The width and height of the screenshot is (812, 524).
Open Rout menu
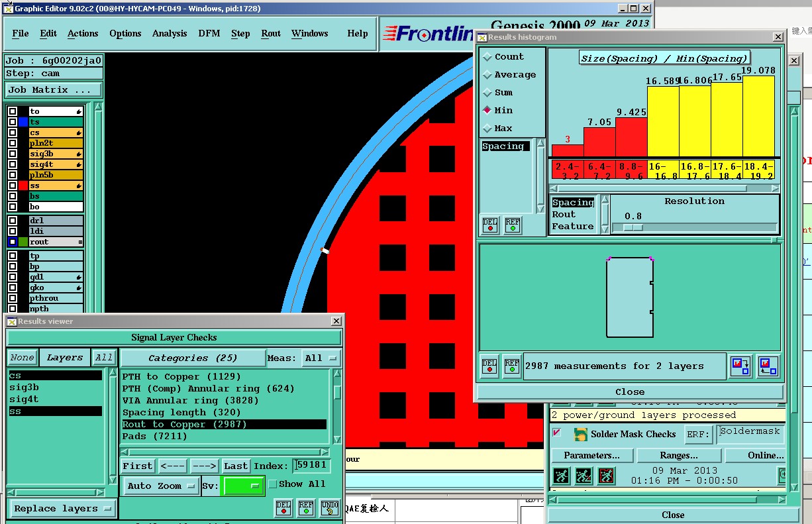[271, 33]
